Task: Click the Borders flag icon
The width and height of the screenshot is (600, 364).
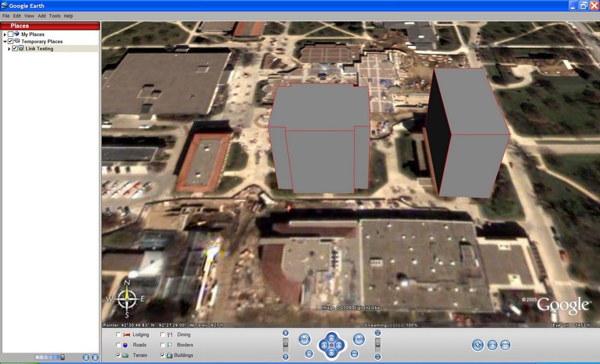Action: click(x=169, y=345)
